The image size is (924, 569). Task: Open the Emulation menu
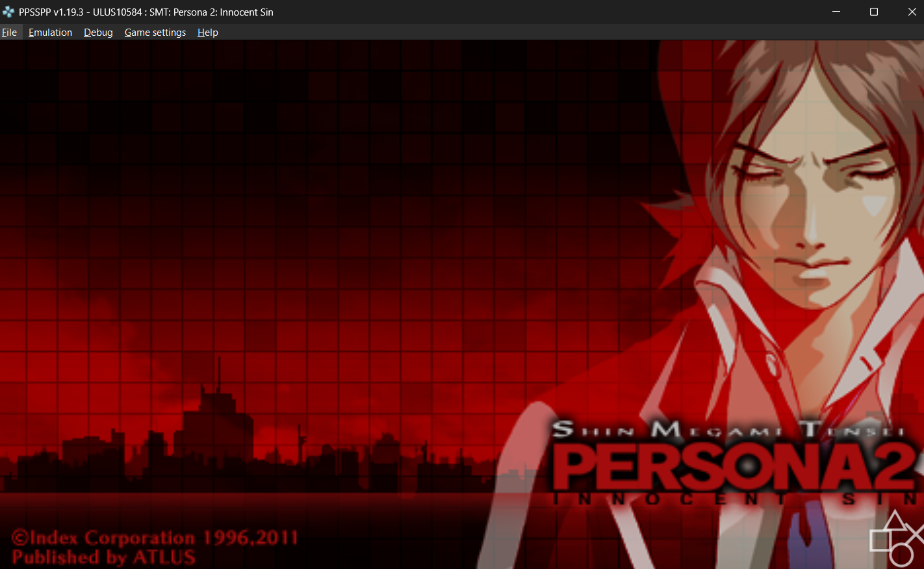coord(50,33)
